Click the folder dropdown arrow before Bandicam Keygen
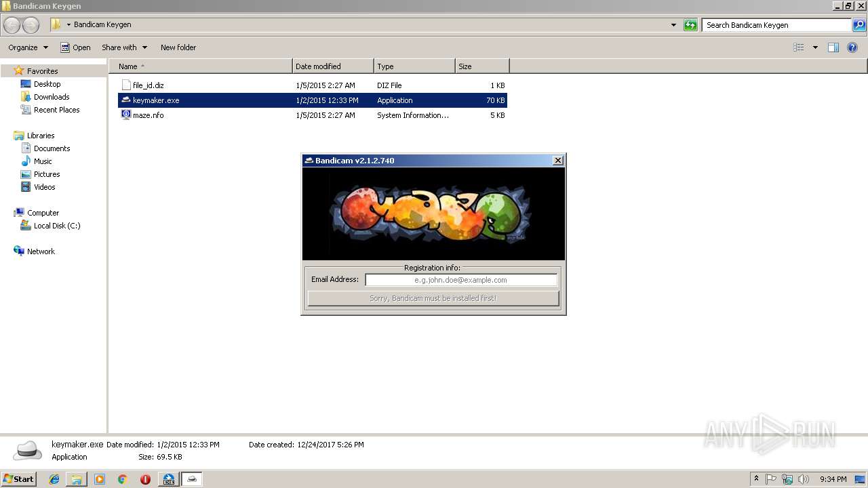The height and width of the screenshot is (488, 868). (x=68, y=24)
